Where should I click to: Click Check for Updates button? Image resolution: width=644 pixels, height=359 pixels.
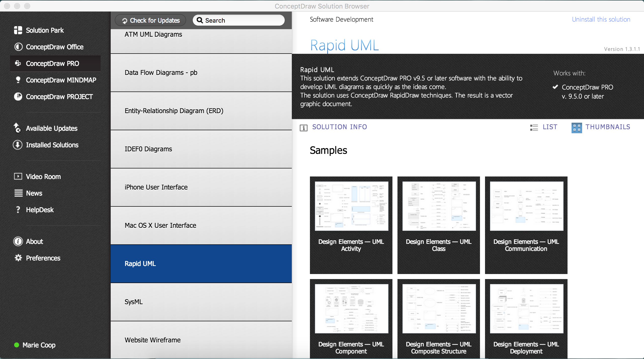pyautogui.click(x=151, y=20)
